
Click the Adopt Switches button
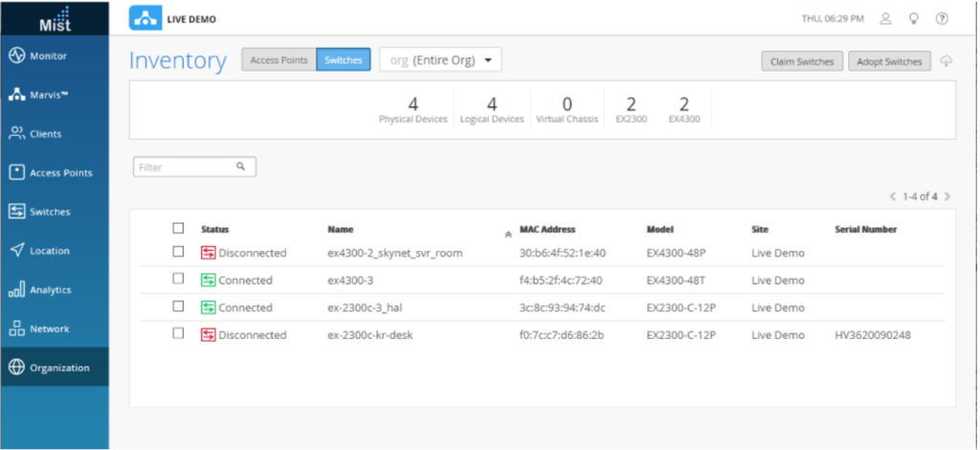(889, 61)
